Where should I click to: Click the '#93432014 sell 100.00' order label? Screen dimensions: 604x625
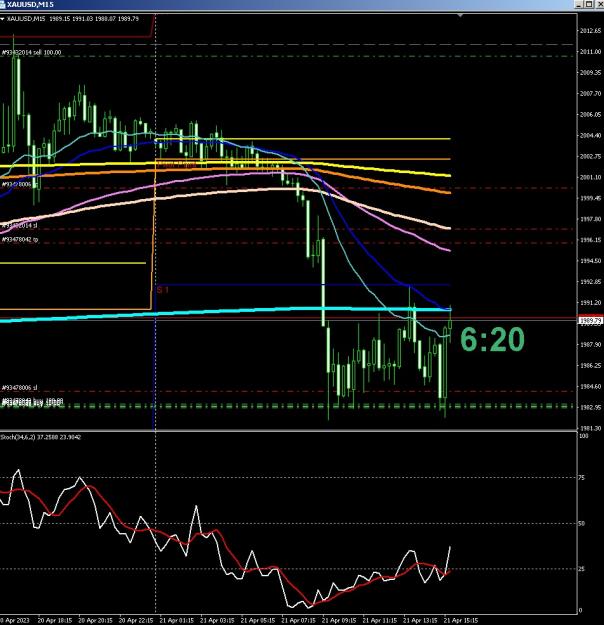coord(31,53)
